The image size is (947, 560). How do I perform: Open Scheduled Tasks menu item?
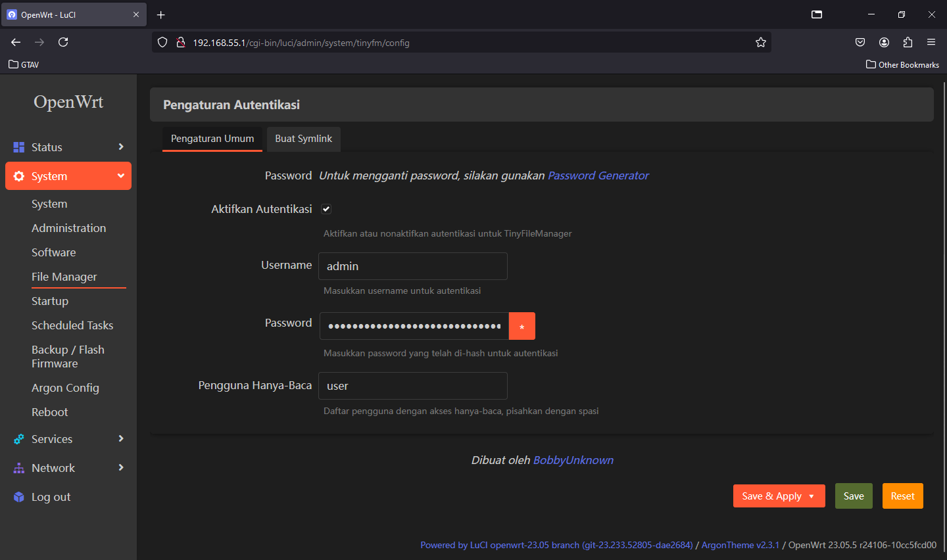72,325
